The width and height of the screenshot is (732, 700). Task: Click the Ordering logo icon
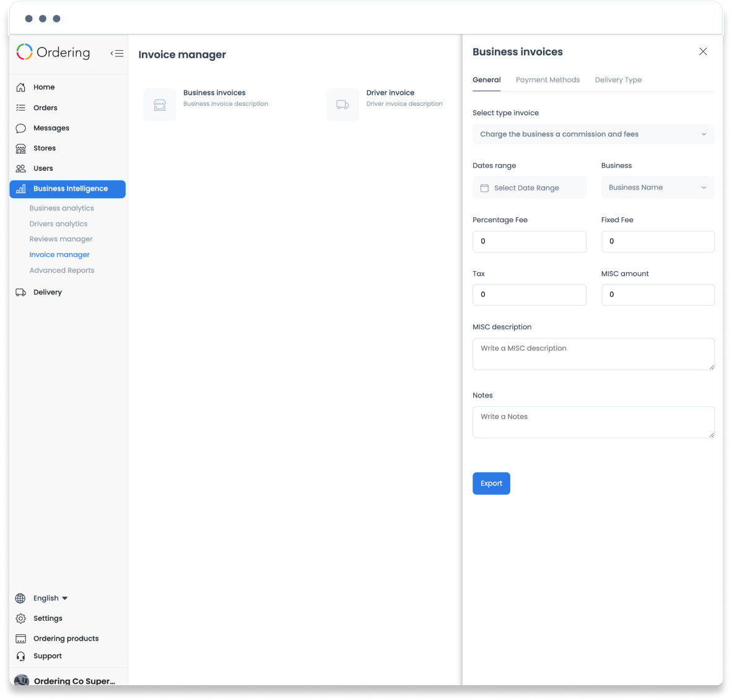(24, 52)
